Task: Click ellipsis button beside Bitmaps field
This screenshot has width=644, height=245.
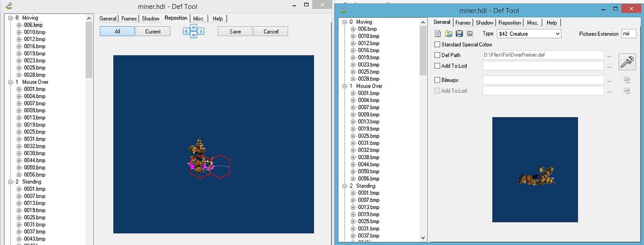Action: [x=609, y=81]
